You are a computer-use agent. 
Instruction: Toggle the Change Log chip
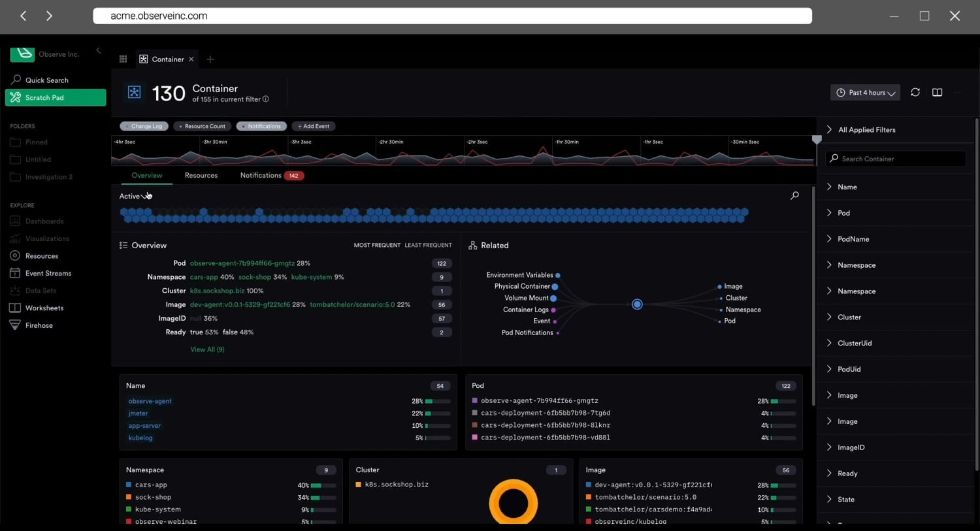(144, 126)
